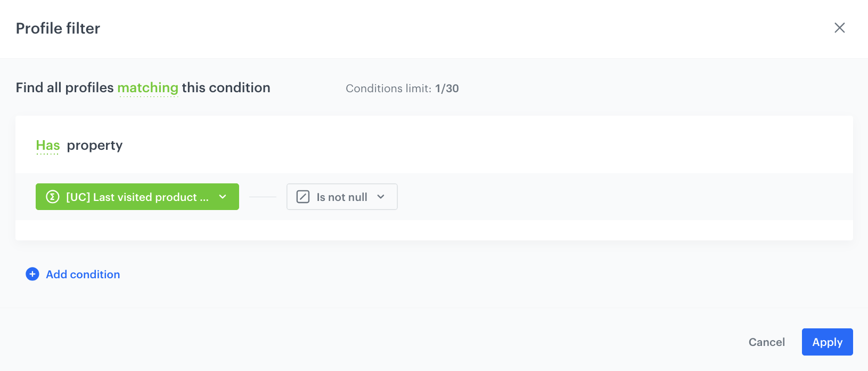Click the '1/30' conditions count value
The image size is (868, 371).
click(447, 88)
